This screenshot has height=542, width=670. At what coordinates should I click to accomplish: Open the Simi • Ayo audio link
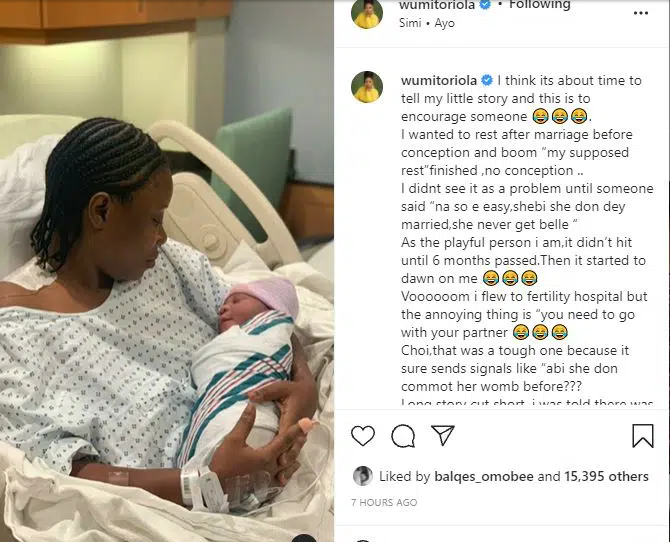pyautogui.click(x=426, y=23)
